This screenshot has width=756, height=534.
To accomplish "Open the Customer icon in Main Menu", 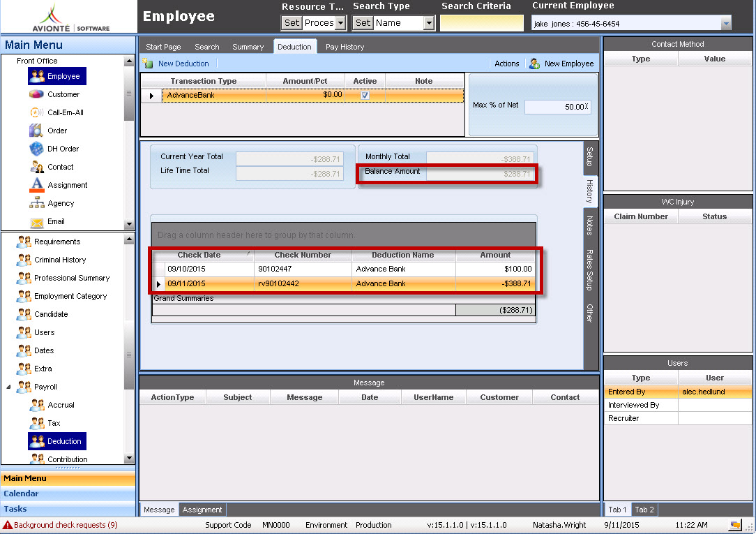I will tap(37, 94).
